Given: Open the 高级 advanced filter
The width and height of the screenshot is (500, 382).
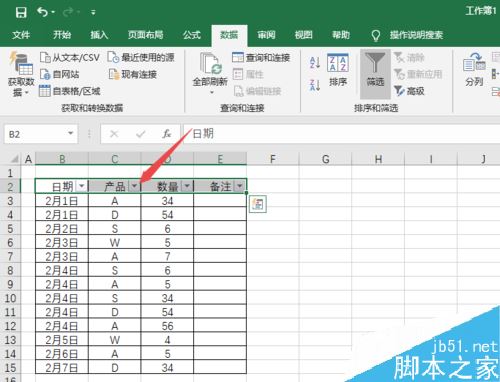Looking at the screenshot, I should point(409,91).
